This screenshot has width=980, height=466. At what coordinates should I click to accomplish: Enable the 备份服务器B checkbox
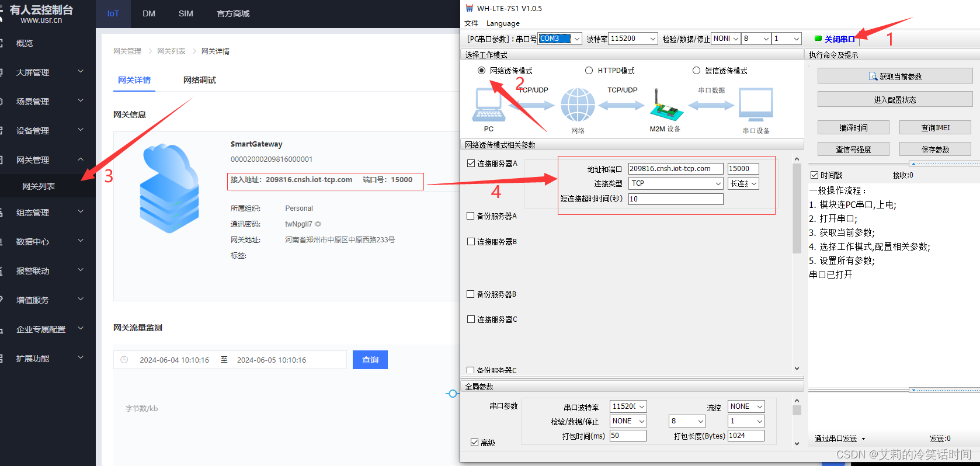click(471, 294)
